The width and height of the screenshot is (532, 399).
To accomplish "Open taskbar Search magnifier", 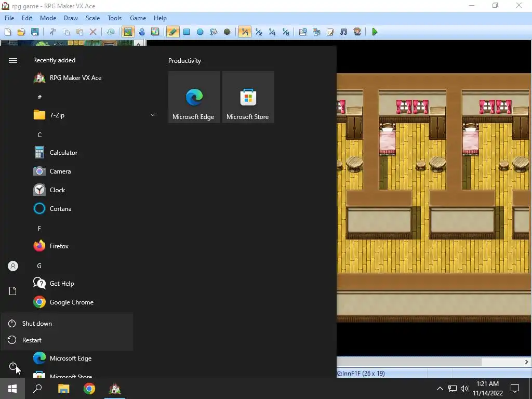I will pos(37,389).
